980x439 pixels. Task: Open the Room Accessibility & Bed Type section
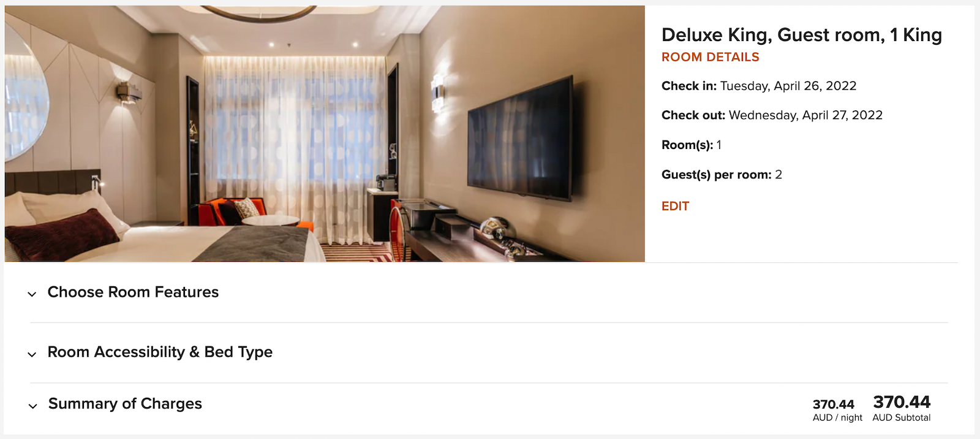[160, 352]
